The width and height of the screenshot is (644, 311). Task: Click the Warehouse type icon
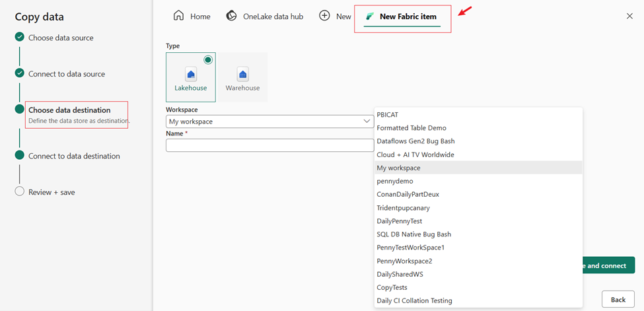tap(242, 75)
